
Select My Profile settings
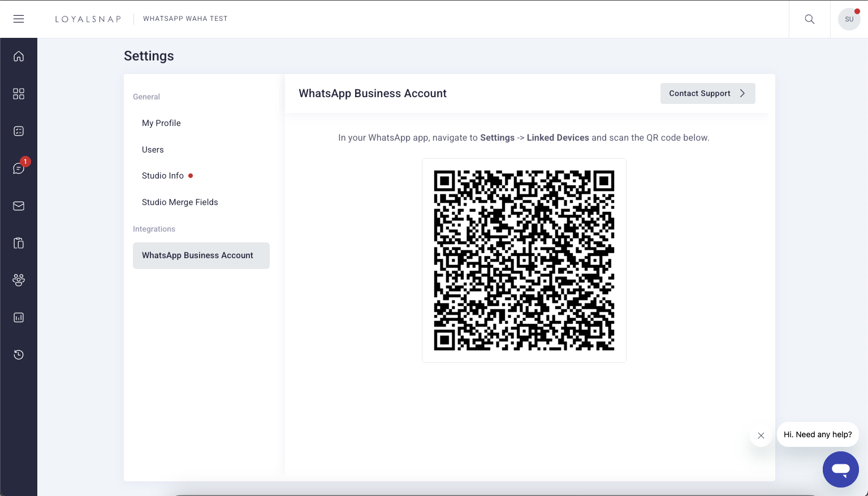click(161, 123)
